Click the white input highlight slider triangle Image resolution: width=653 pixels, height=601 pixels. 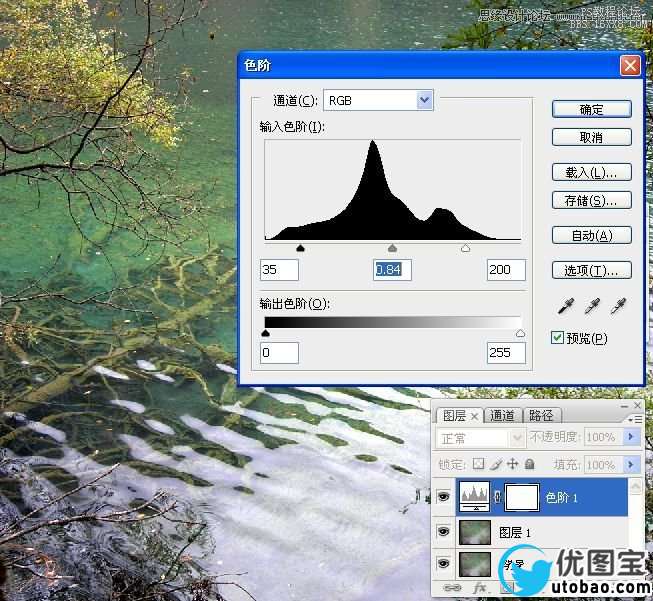[466, 249]
